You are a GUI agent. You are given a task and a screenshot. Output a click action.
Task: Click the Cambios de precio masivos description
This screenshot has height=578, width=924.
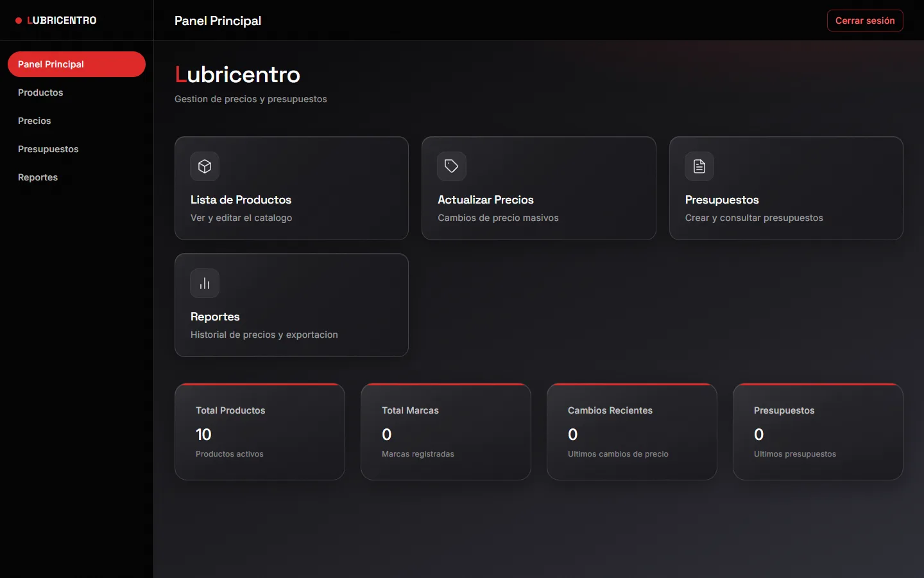pos(498,218)
